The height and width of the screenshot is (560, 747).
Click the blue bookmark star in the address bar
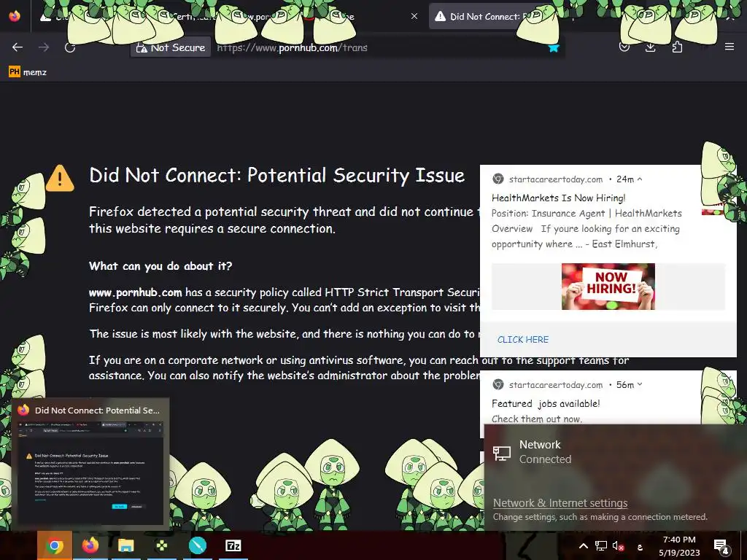[553, 47]
